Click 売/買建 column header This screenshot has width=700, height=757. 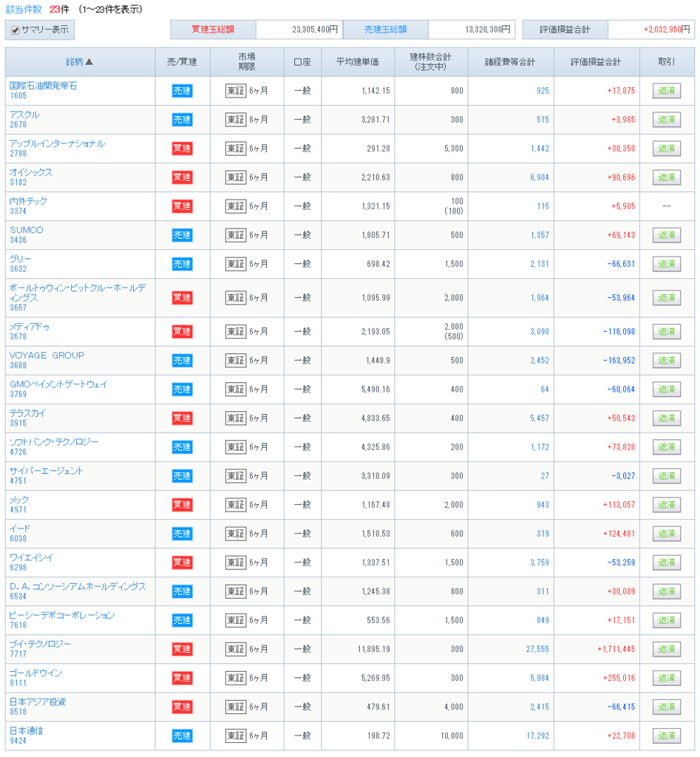[182, 62]
